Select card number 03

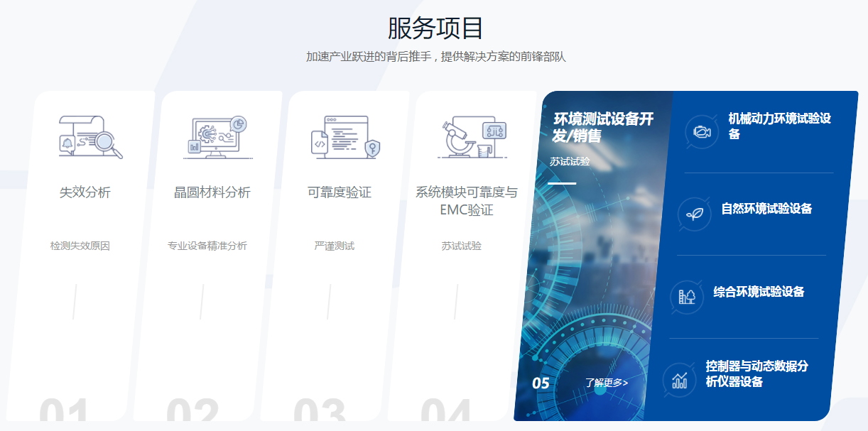(x=319, y=412)
